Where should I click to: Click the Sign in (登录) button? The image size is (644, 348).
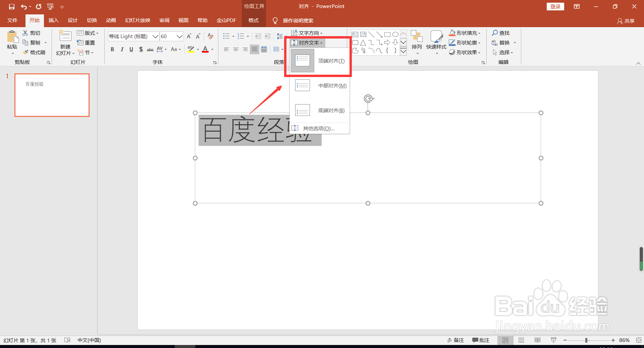pyautogui.click(x=555, y=7)
